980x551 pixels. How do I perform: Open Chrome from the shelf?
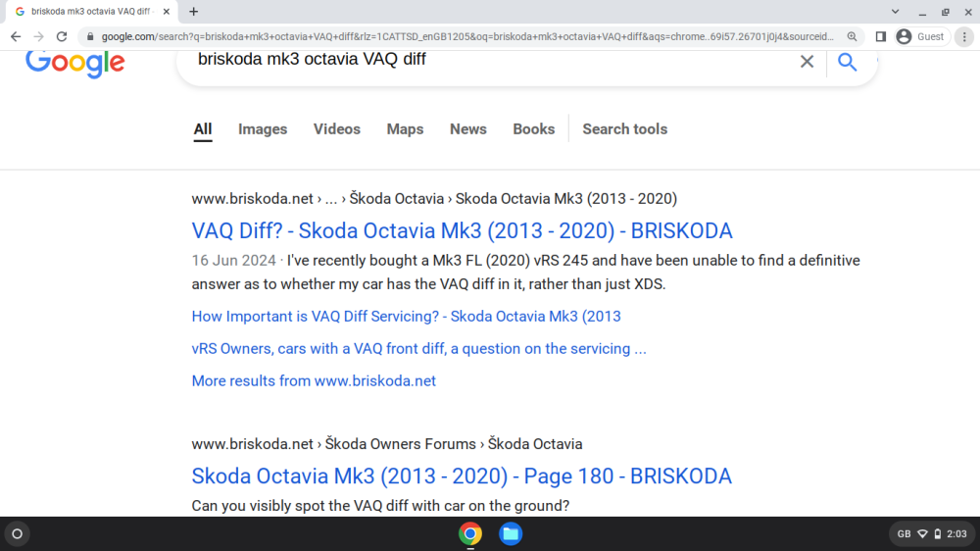click(x=470, y=534)
